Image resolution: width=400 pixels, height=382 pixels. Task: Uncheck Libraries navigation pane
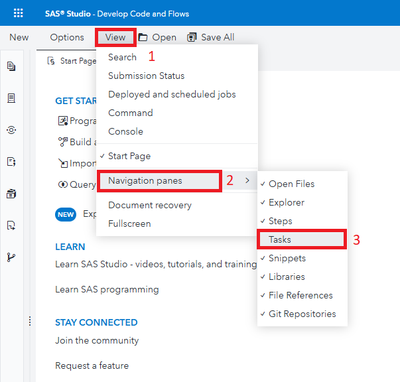(302, 277)
